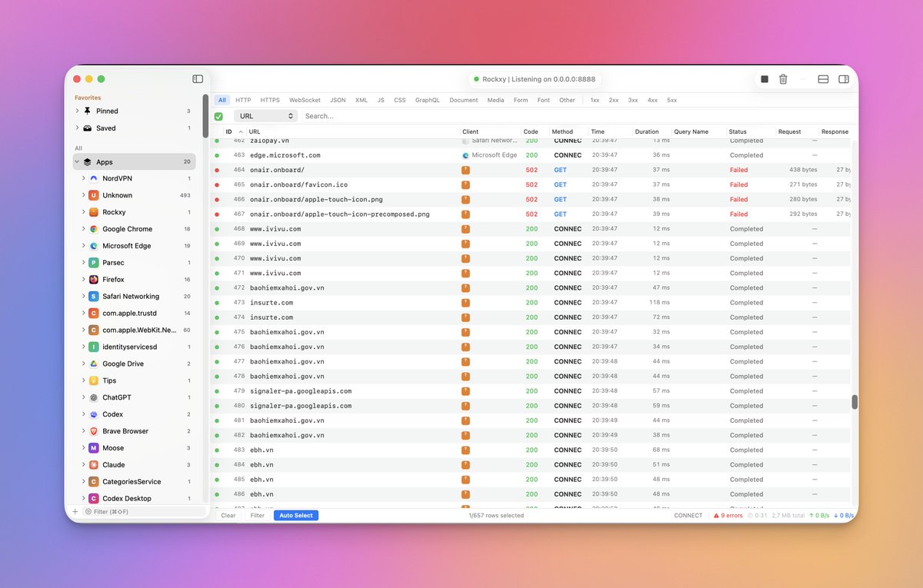Toggle Auto Select button
The image size is (923, 588).
296,516
